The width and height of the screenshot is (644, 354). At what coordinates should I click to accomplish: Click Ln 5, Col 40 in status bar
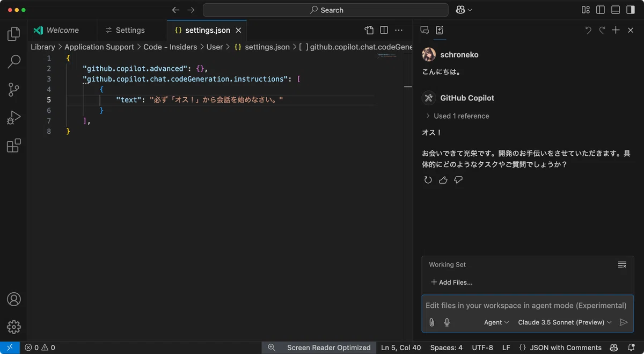401,348
